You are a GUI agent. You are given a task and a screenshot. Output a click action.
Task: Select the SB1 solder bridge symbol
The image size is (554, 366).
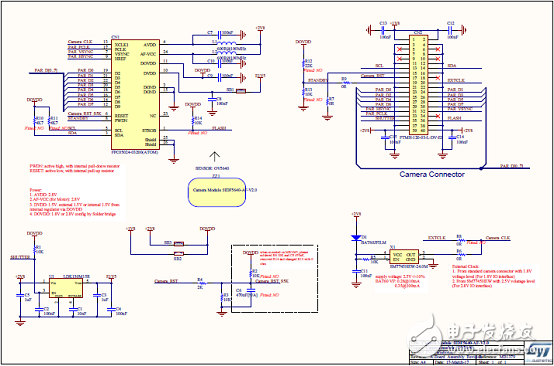[x=240, y=91]
